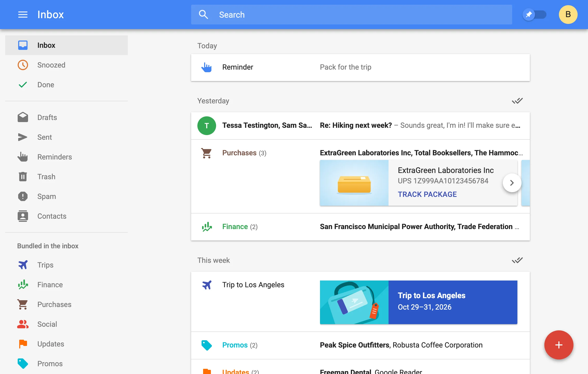Toggle the pinned items switch

(x=534, y=15)
